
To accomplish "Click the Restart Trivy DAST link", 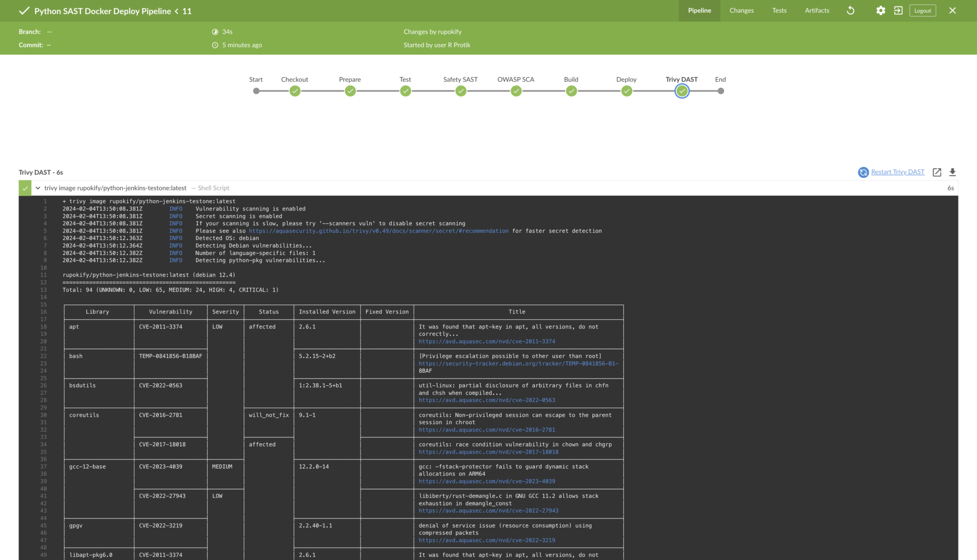I will pos(898,172).
